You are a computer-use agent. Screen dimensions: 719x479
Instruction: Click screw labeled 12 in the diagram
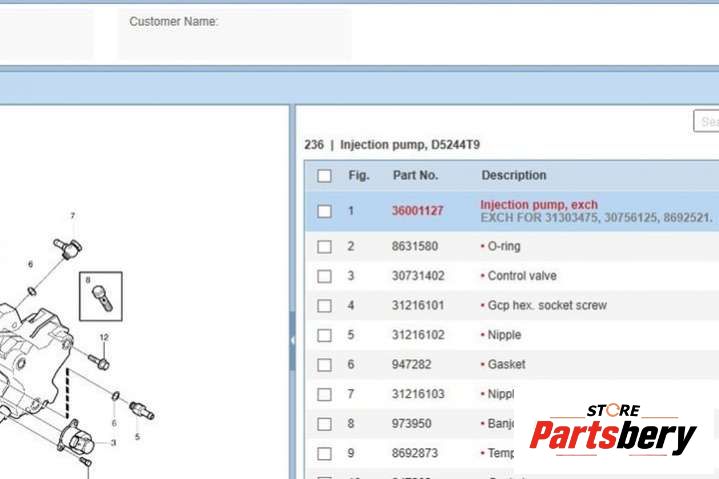tap(100, 358)
